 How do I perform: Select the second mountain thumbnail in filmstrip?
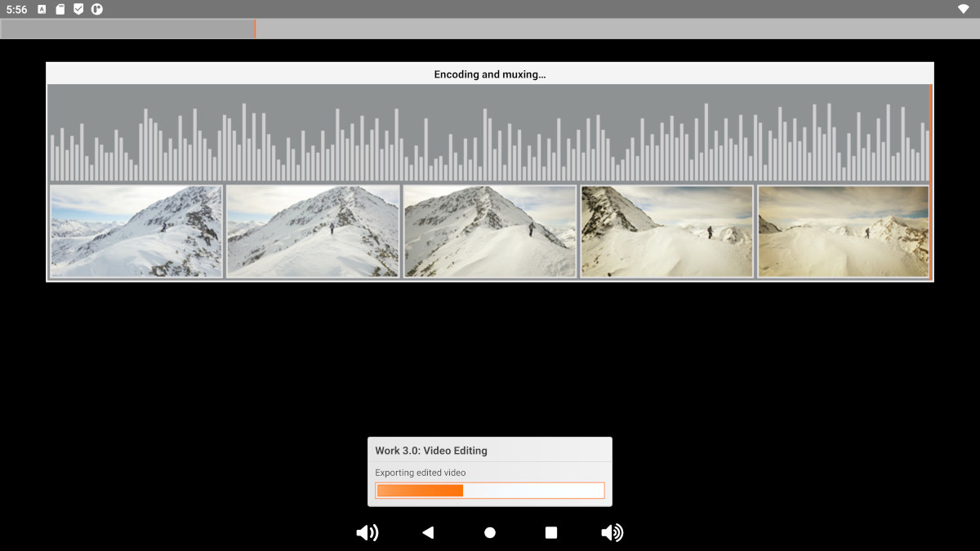click(x=313, y=232)
